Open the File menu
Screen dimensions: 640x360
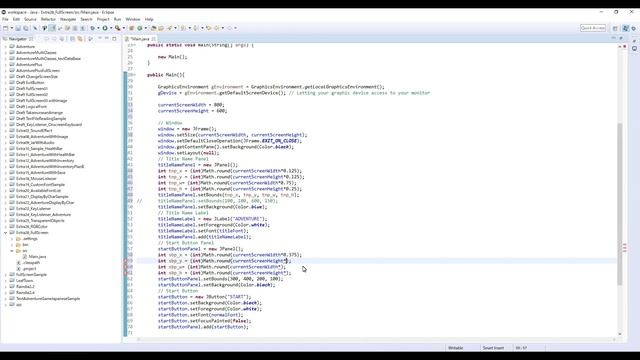tap(5, 19)
